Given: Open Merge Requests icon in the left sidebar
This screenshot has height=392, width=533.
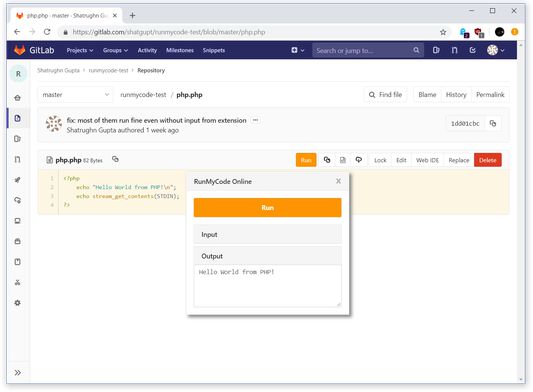Looking at the screenshot, I should pyautogui.click(x=18, y=159).
